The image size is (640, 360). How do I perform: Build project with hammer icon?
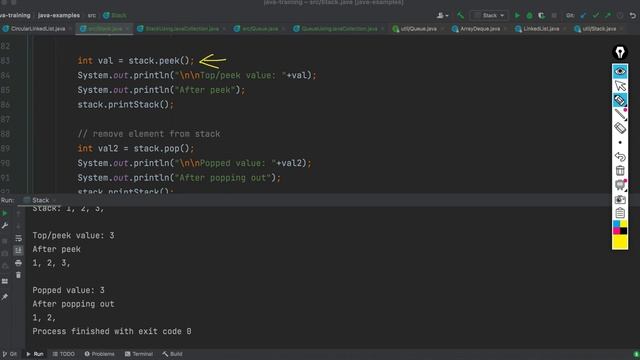(460, 16)
